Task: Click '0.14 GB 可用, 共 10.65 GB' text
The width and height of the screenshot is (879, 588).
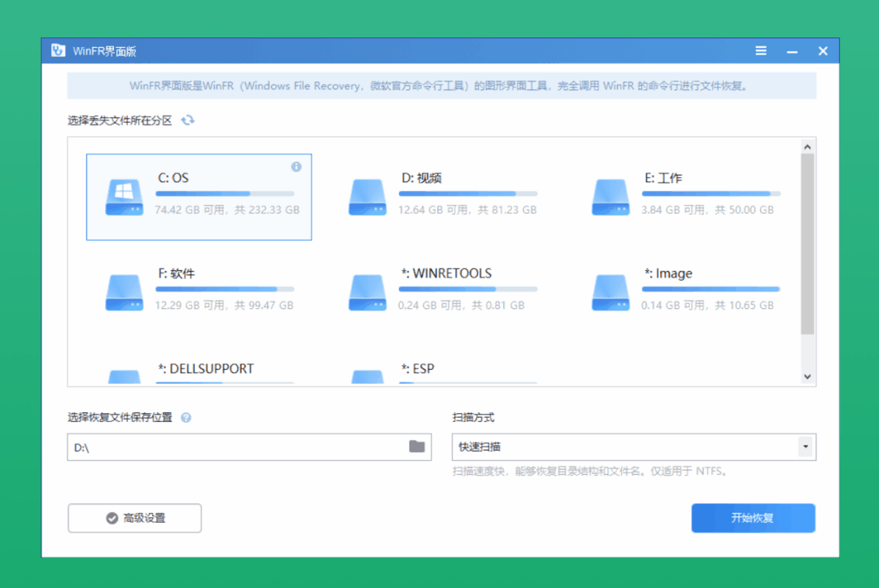Action: [707, 305]
